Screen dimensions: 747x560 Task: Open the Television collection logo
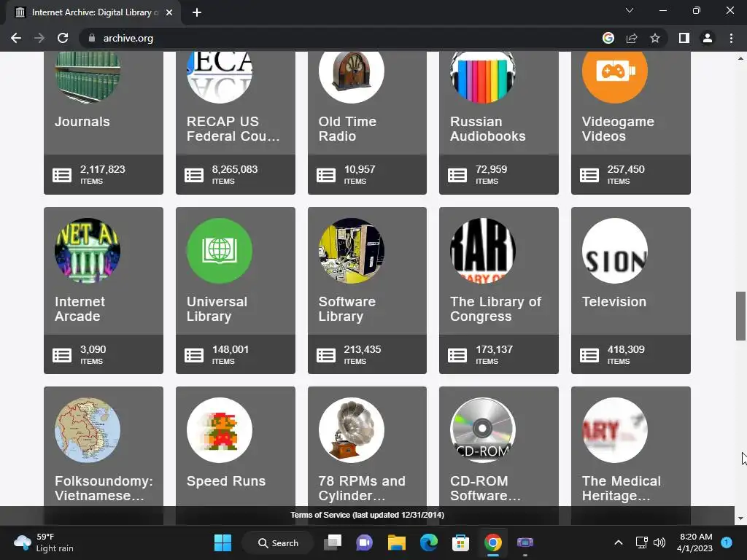point(615,251)
